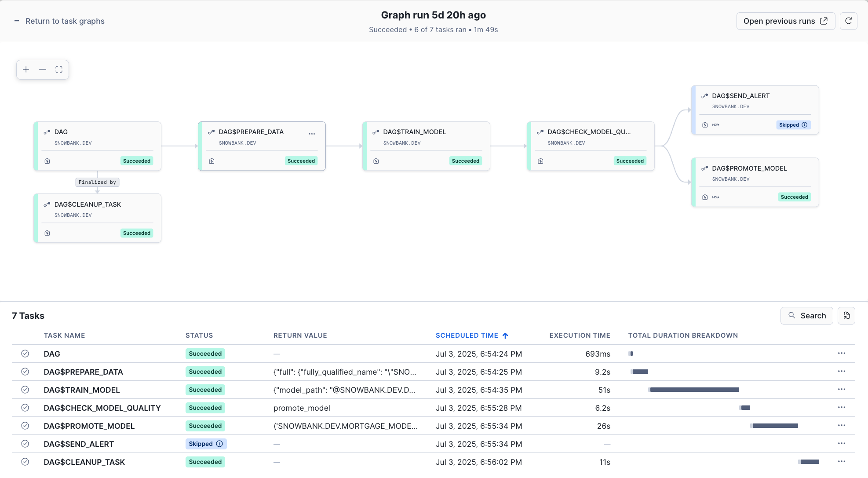Screen dimensions: 868x478
Task: Collapse the panel beside Return to task graphs
Action: [x=16, y=21]
